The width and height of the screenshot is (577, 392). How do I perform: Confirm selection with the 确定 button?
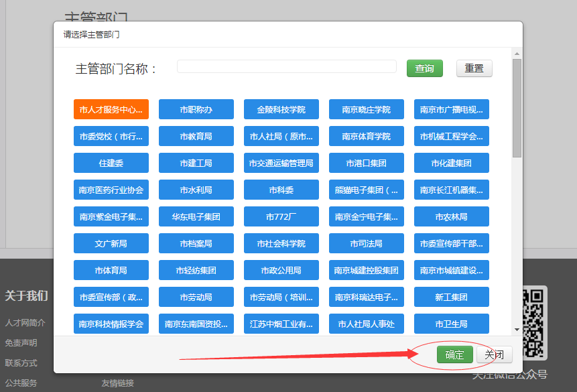click(x=454, y=354)
